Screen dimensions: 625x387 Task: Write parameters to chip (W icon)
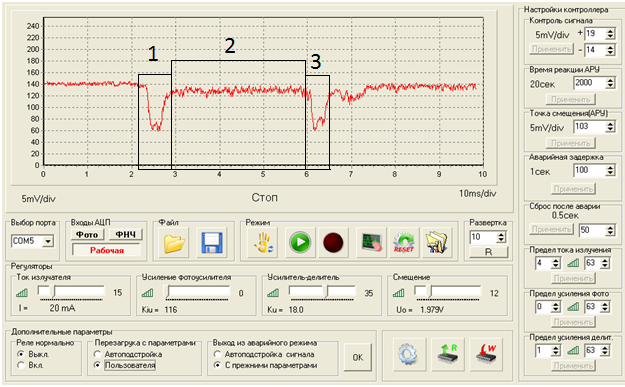[485, 354]
